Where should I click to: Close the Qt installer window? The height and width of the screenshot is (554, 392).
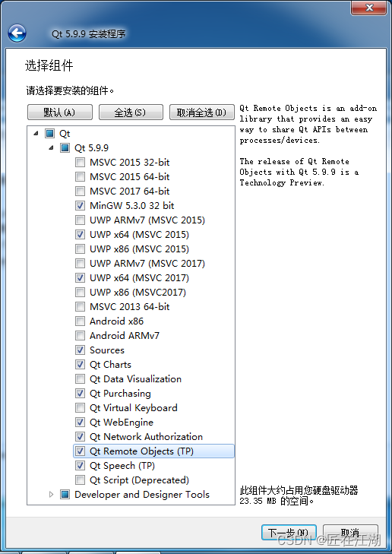tap(368, 8)
